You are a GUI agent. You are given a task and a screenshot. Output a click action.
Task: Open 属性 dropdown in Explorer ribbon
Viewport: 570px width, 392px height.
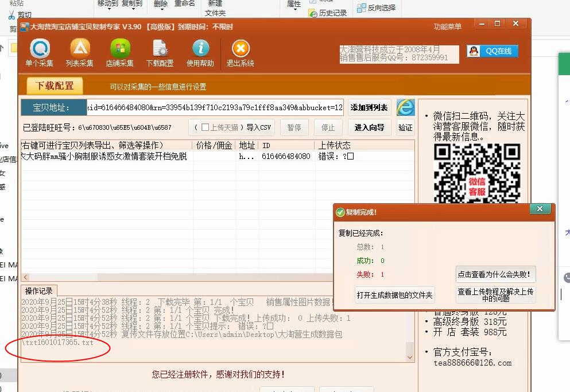pyautogui.click(x=294, y=5)
